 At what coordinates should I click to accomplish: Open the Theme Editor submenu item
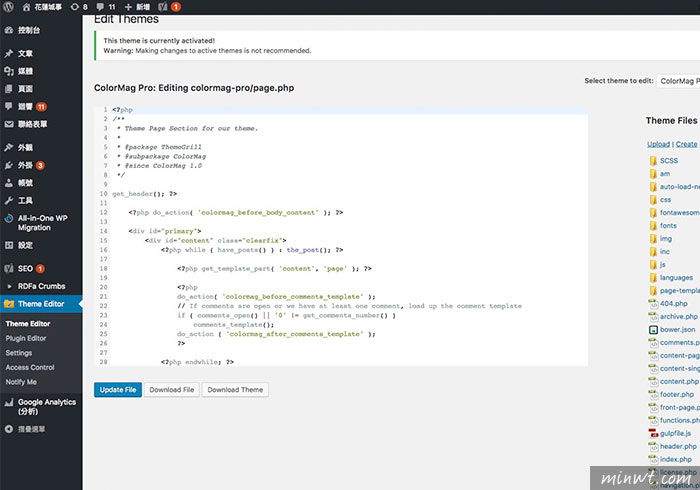pos(28,324)
